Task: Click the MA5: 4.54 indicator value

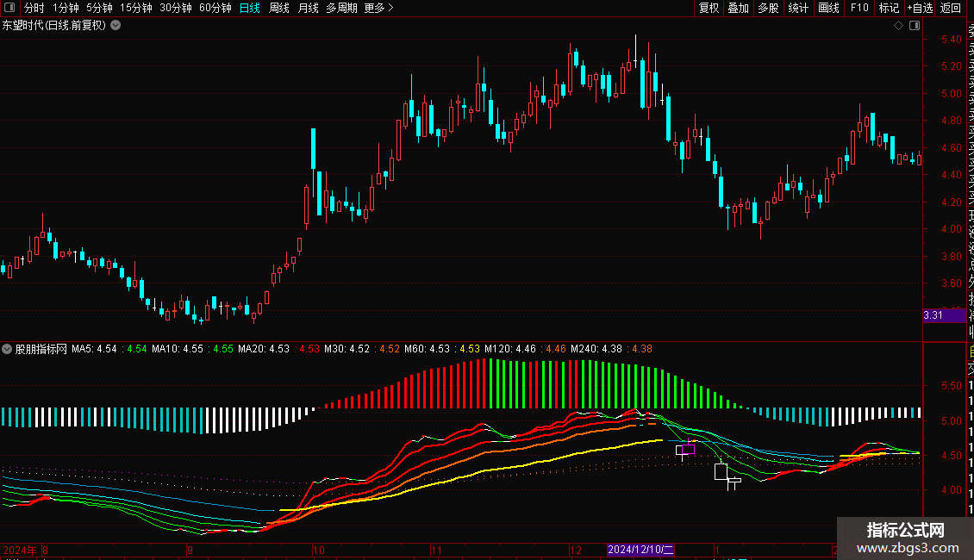Action: (95, 349)
